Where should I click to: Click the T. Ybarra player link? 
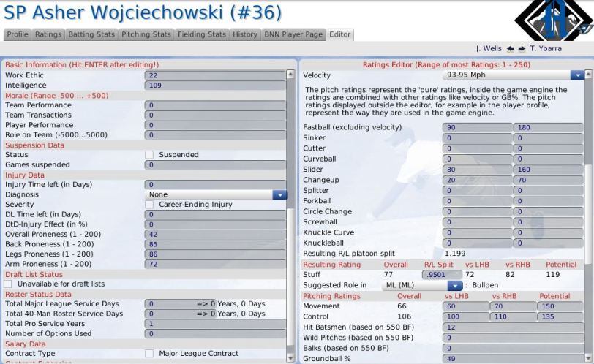[546, 48]
